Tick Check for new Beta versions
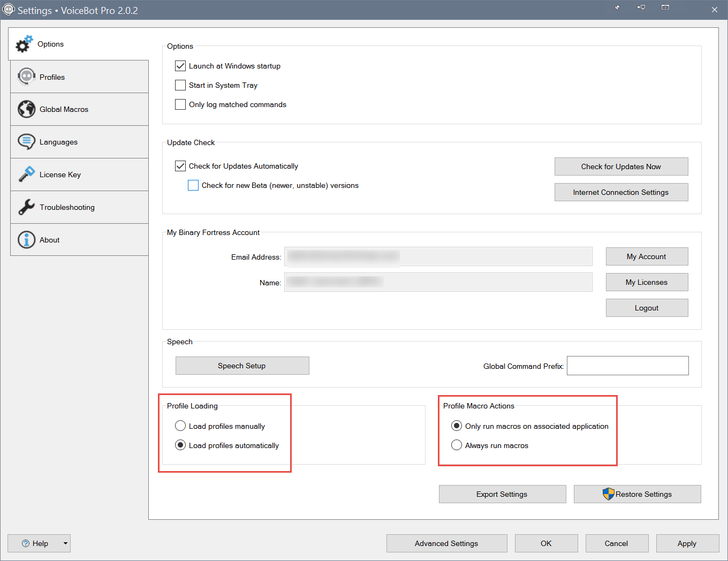 click(193, 185)
